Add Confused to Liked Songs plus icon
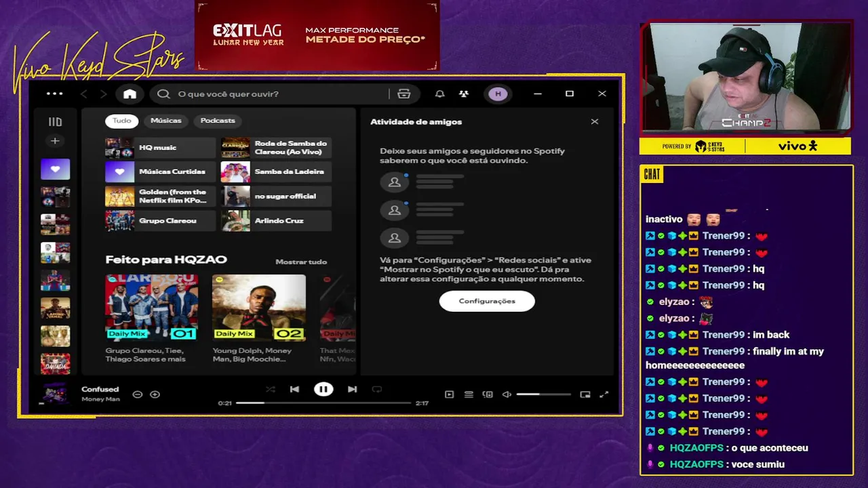The image size is (868, 488). 155,394
